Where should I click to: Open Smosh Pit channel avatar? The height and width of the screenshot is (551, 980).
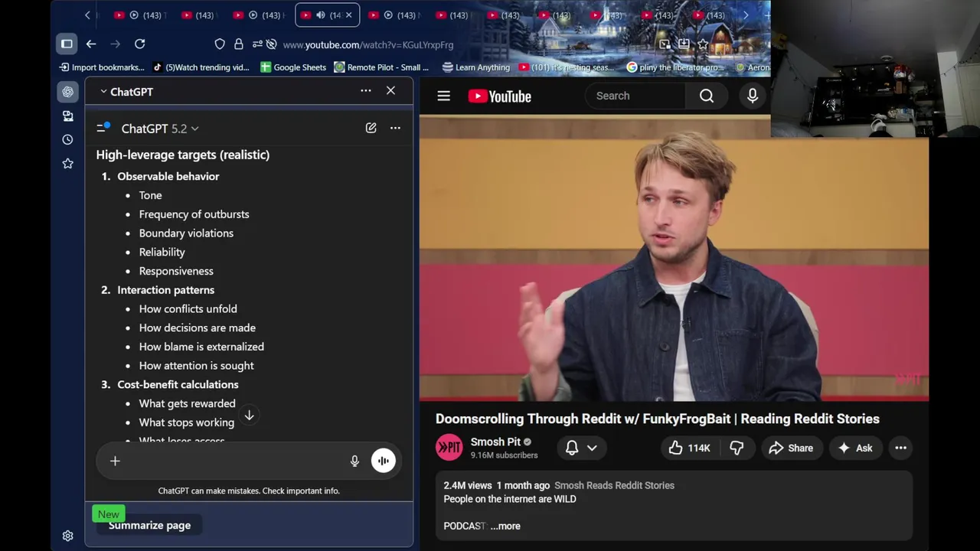click(x=449, y=448)
